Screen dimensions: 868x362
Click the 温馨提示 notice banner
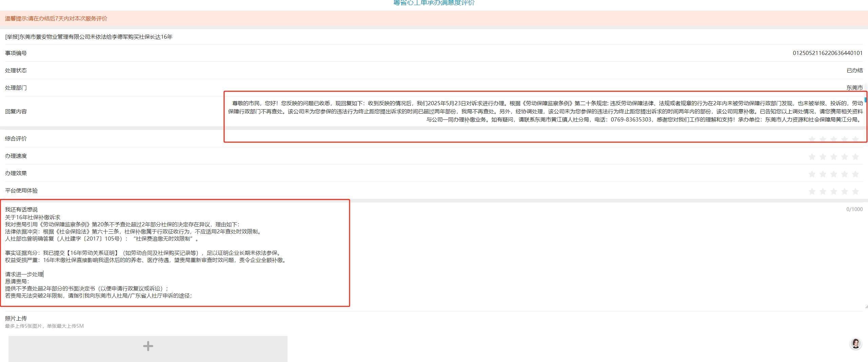[x=56, y=18]
